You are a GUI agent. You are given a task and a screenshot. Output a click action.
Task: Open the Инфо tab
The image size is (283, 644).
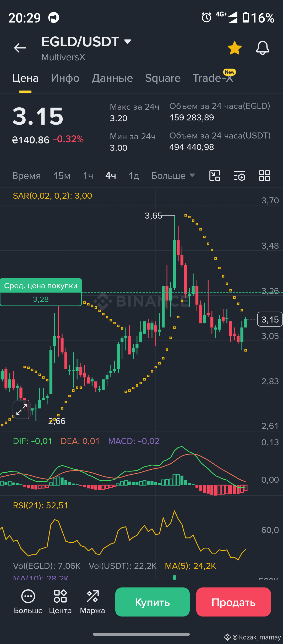tap(65, 78)
